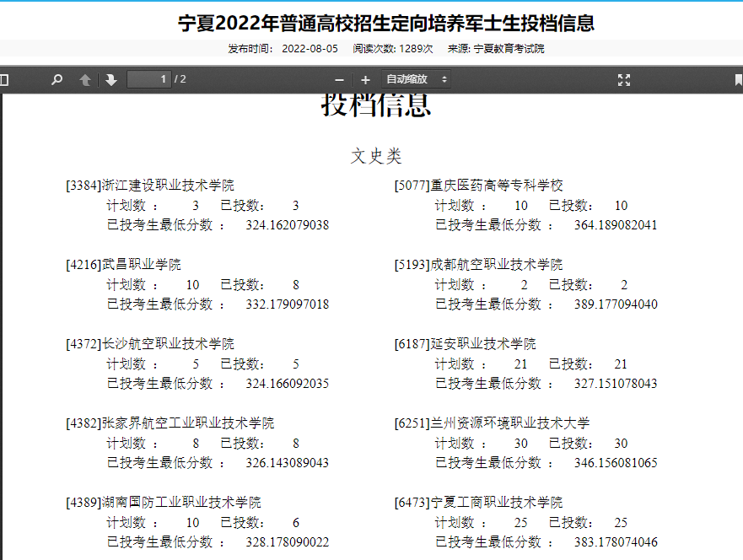
Task: Go to the previous page arrow
Action: (x=85, y=79)
